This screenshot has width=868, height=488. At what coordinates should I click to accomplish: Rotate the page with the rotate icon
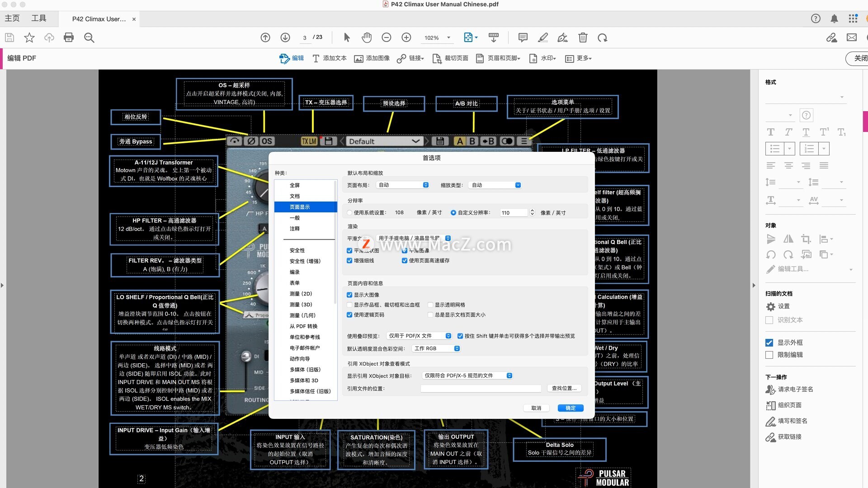coord(603,38)
